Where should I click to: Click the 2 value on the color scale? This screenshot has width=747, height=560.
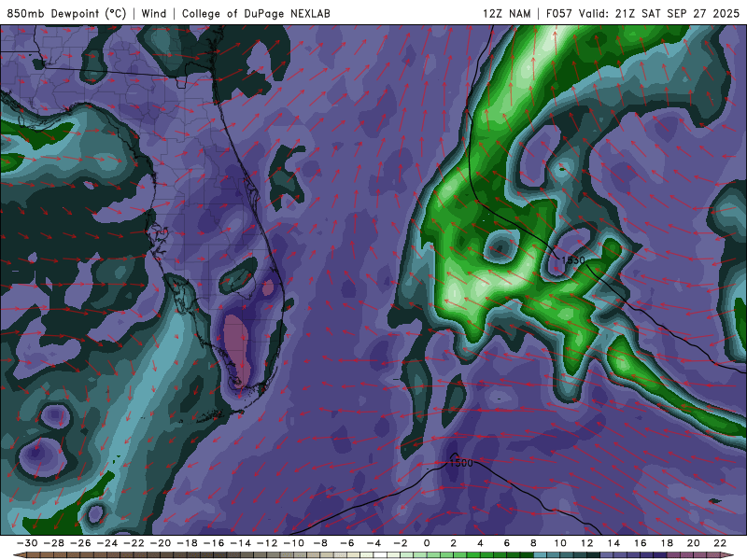(x=454, y=543)
